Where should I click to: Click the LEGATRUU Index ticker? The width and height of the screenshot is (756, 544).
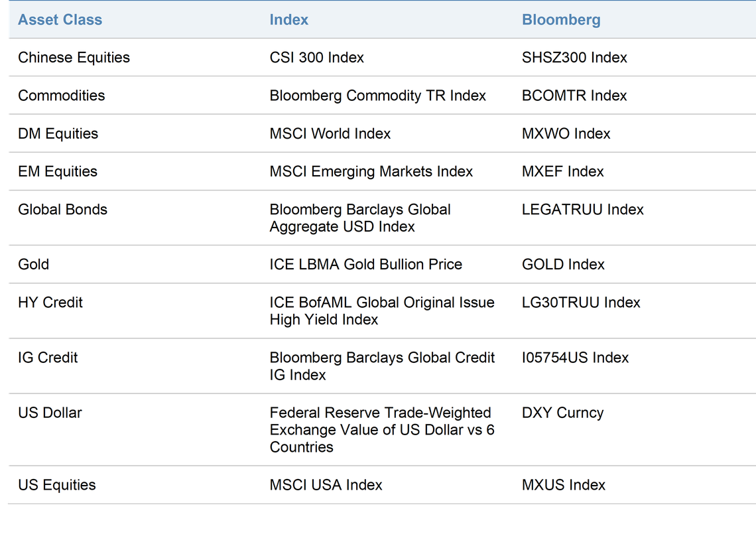click(x=582, y=210)
